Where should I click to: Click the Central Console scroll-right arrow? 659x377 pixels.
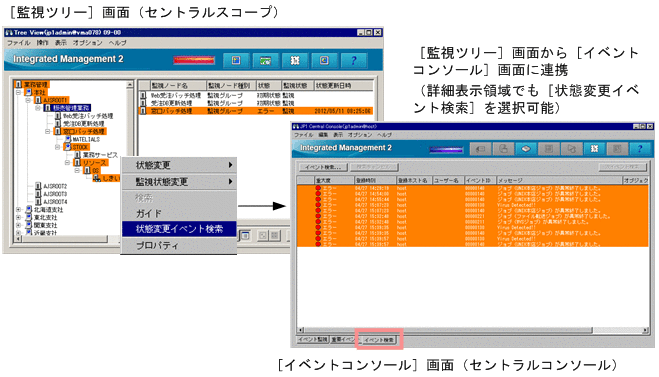coord(645,330)
